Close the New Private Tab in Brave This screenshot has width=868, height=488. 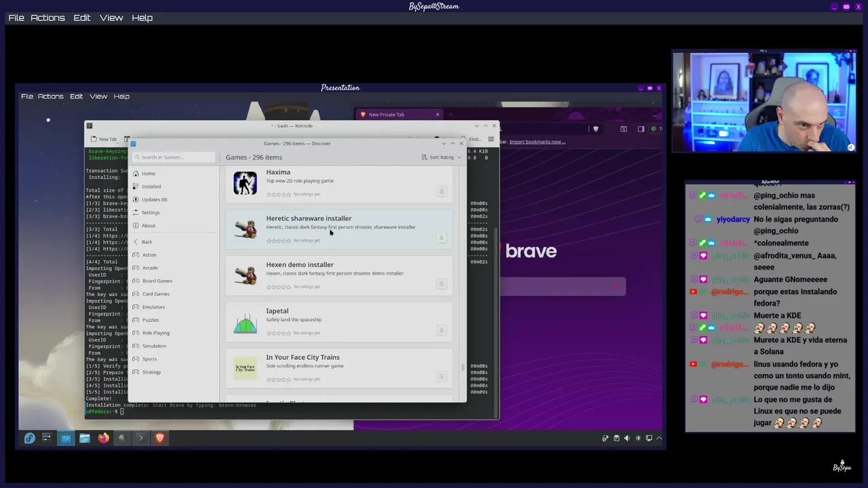437,115
